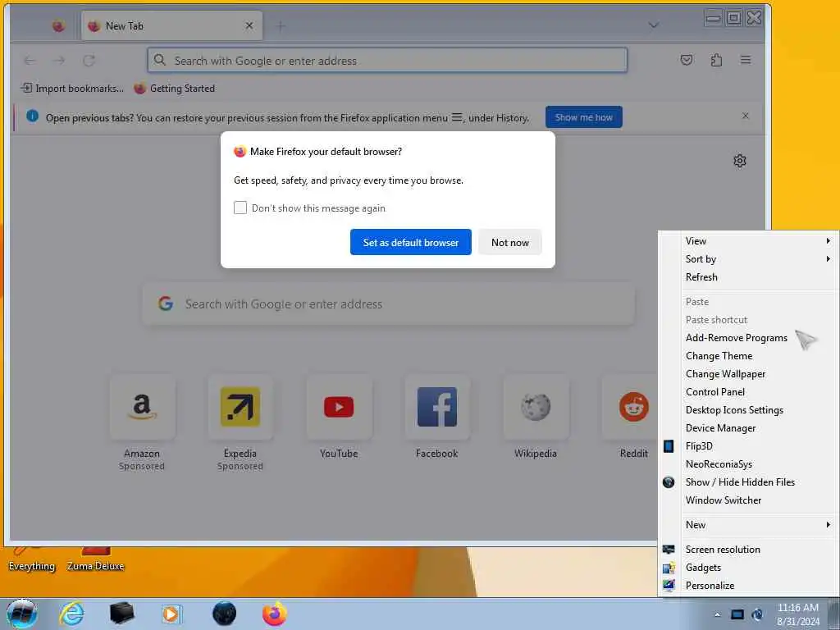Open Windows Media Player from taskbar
Screen dimensions: 840x630
(171, 614)
